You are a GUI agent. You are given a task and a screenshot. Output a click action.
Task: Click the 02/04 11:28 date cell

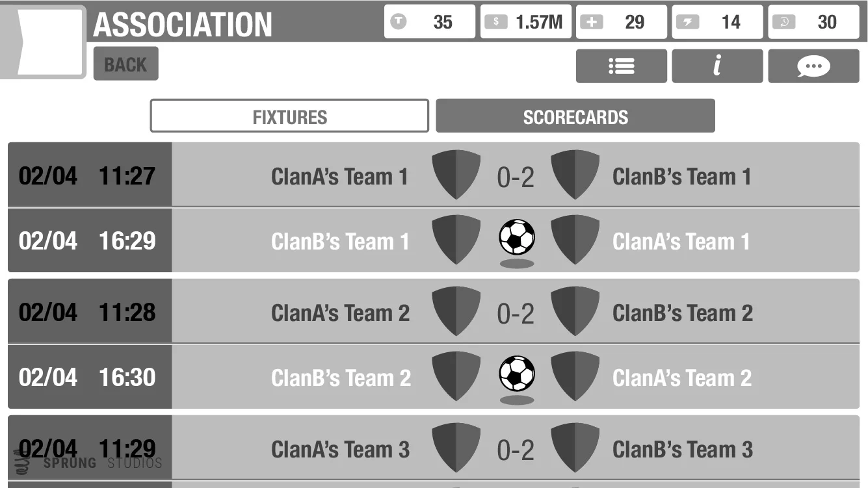click(x=90, y=311)
